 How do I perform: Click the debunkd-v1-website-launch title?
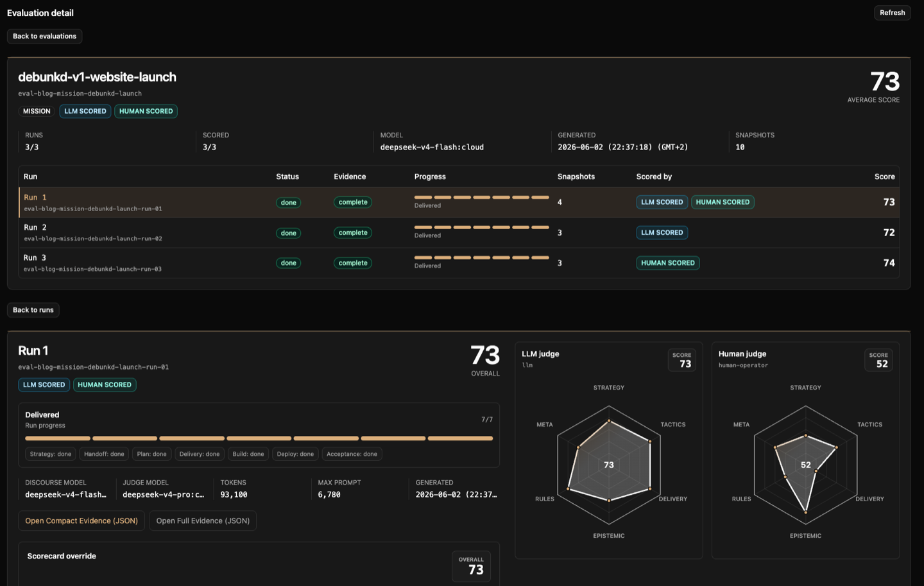pyautogui.click(x=97, y=77)
